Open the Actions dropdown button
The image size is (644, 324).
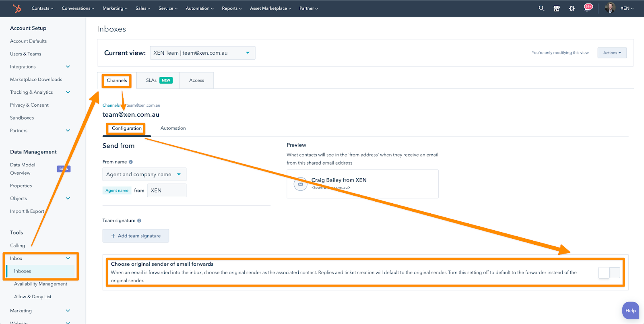click(612, 53)
